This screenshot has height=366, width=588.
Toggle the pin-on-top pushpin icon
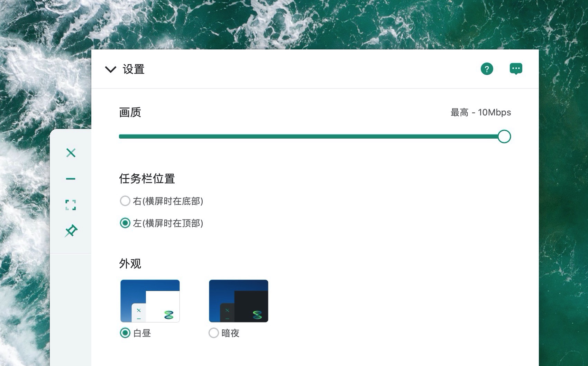[x=71, y=231]
